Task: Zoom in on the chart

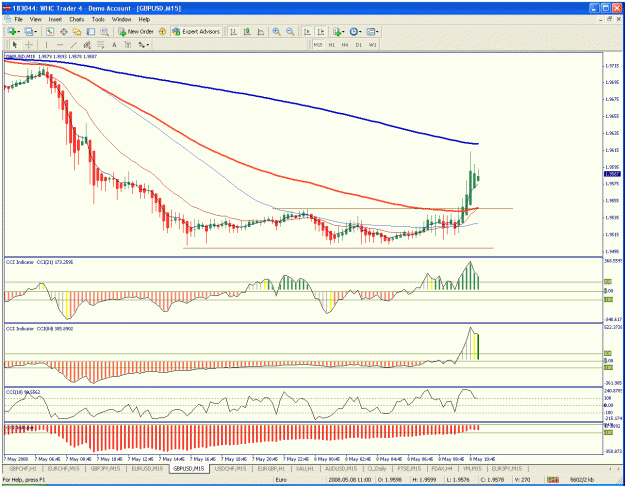Action: (276, 31)
